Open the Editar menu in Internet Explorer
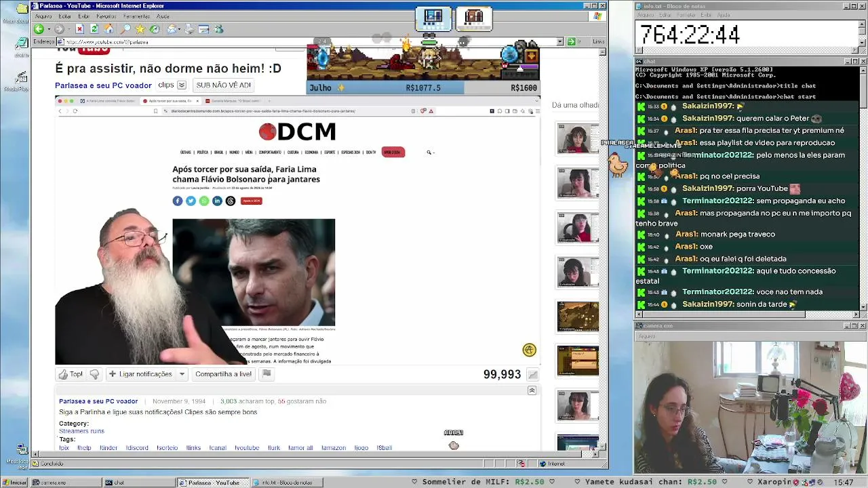The height and width of the screenshot is (488, 868). click(65, 16)
